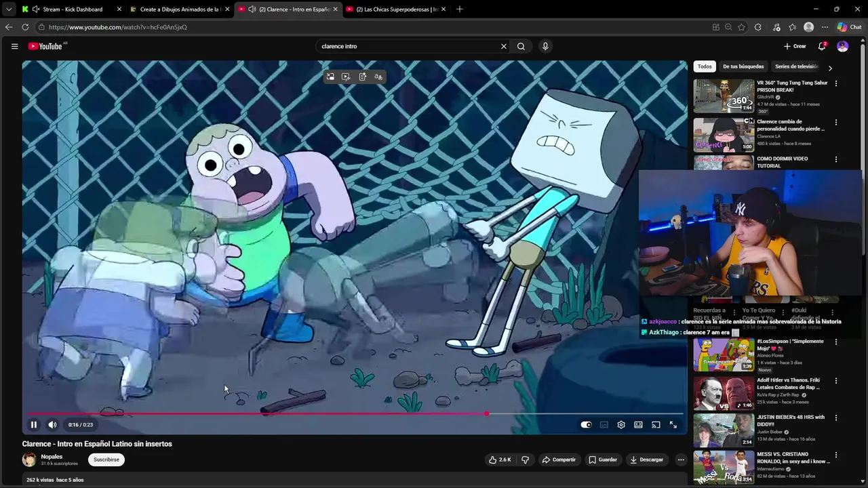This screenshot has width=868, height=488.
Task: Open YouTube account avatar menu
Action: (x=843, y=46)
